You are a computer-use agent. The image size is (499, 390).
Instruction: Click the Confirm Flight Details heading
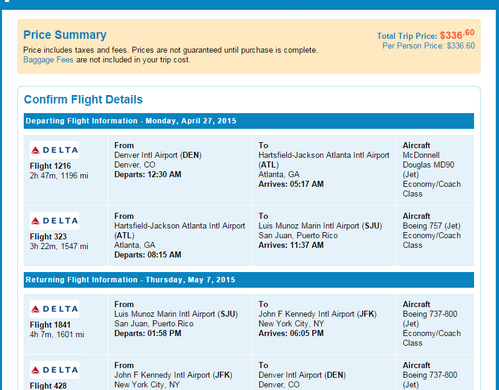[x=83, y=99]
